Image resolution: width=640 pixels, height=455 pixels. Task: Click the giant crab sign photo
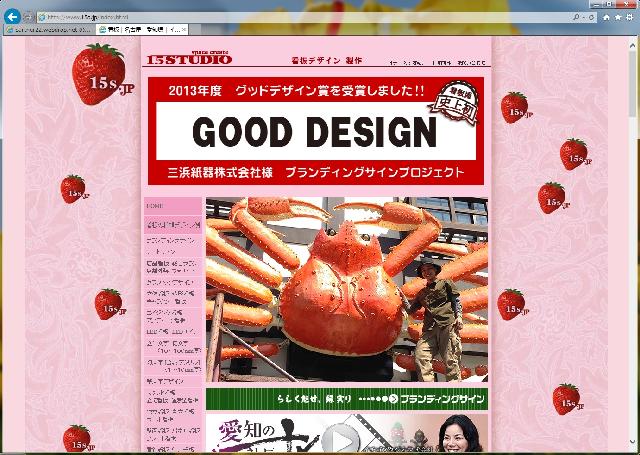tap(347, 289)
